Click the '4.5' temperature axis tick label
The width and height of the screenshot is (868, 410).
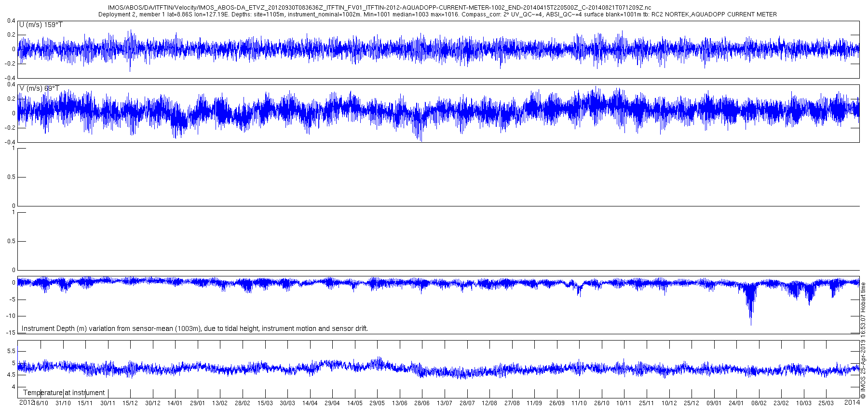click(x=11, y=375)
